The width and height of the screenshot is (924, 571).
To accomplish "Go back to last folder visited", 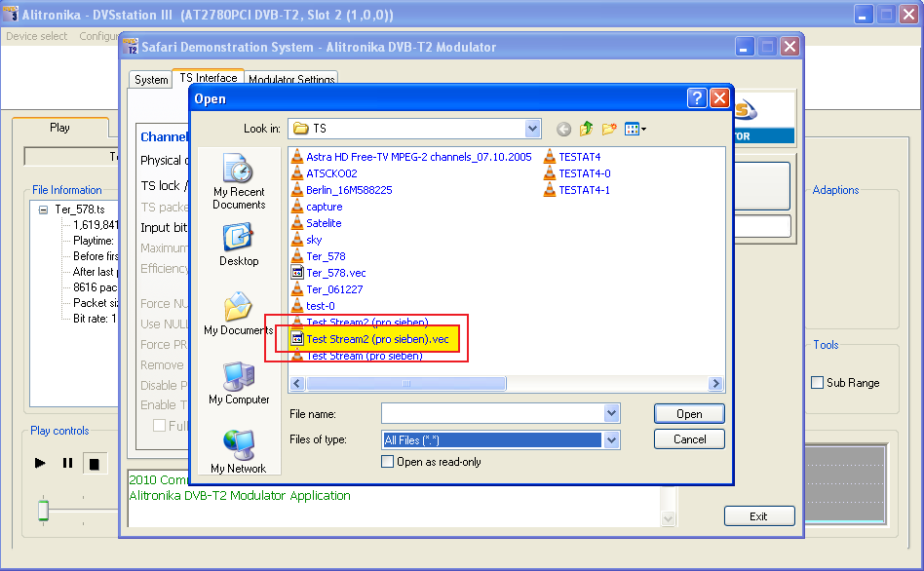I will (x=563, y=129).
